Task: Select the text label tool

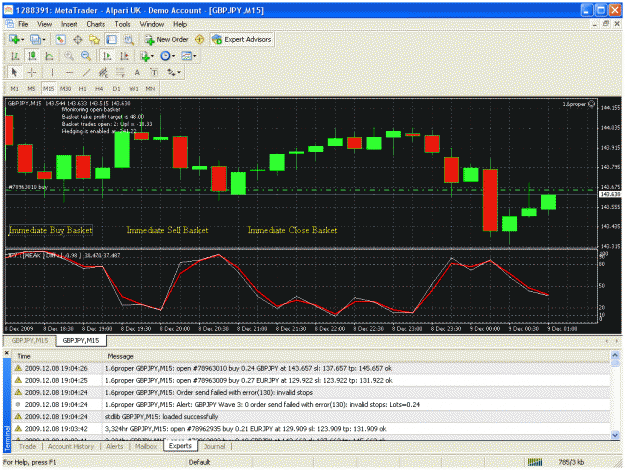Action: click(x=154, y=73)
